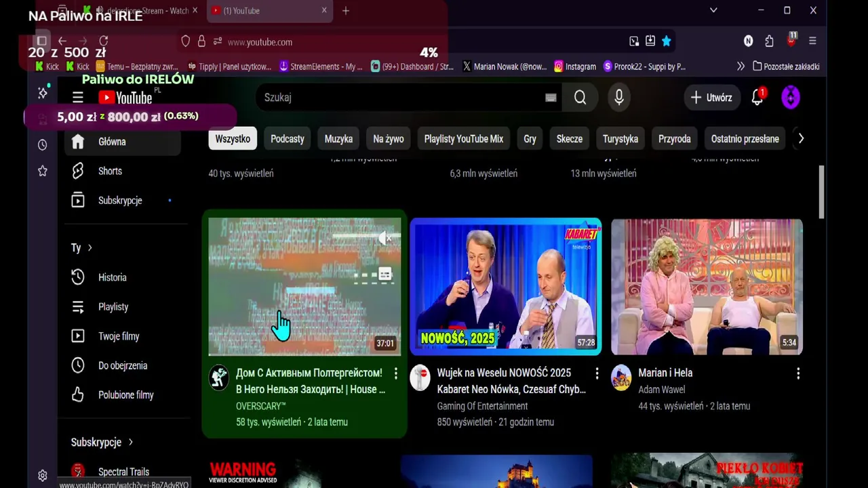Open options menu for Wujek na Weselu video
Image resolution: width=868 pixels, height=488 pixels.
click(x=597, y=373)
